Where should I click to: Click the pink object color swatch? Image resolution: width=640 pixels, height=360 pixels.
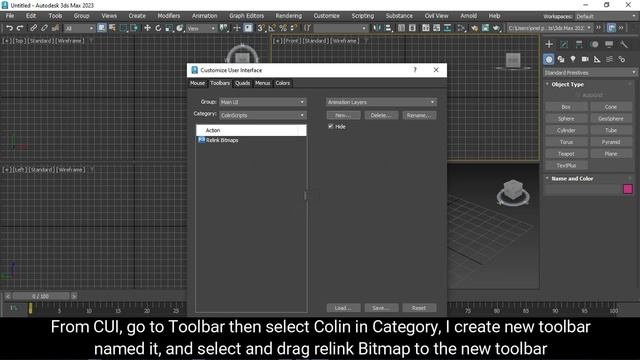coord(628,189)
